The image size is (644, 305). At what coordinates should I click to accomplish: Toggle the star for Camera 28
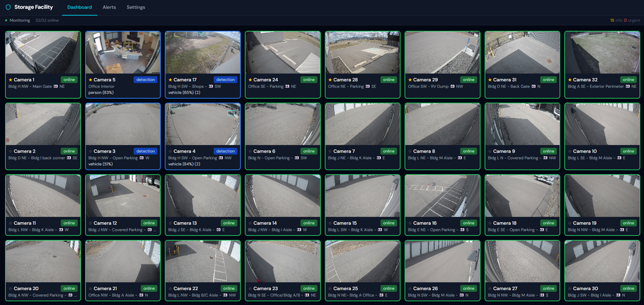coord(330,80)
